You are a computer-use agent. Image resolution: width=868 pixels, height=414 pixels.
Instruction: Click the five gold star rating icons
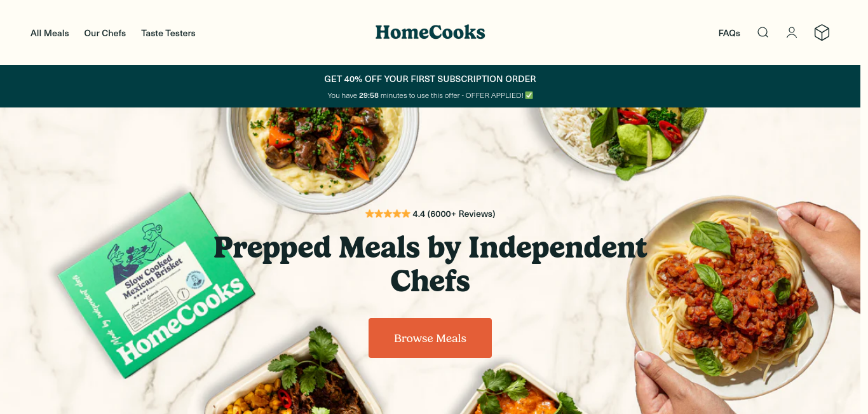(388, 214)
